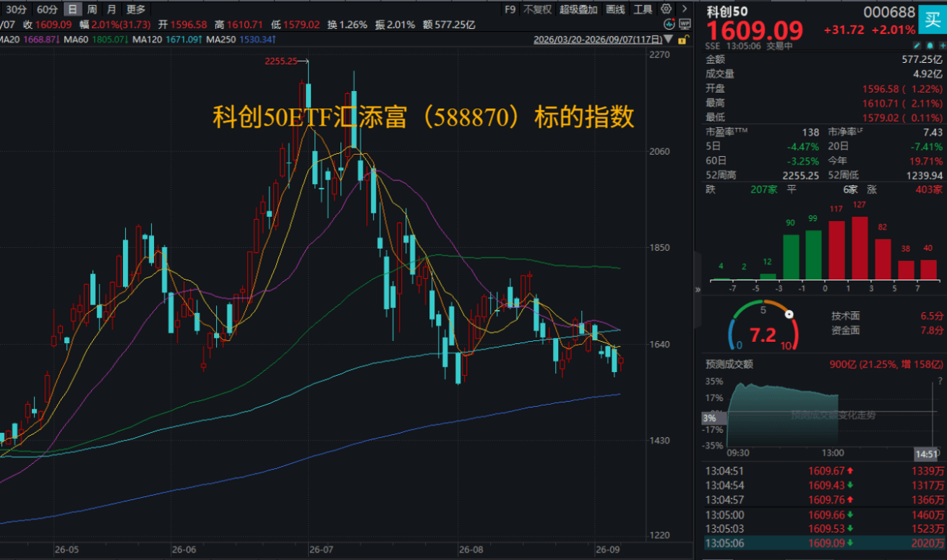Click the 买 buy button
Screen dimensions: 947x560
click(933, 19)
